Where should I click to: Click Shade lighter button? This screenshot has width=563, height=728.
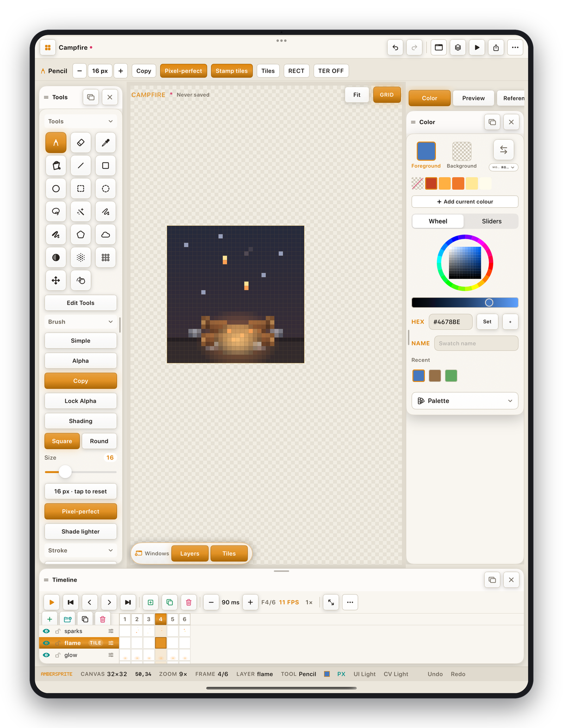point(80,532)
